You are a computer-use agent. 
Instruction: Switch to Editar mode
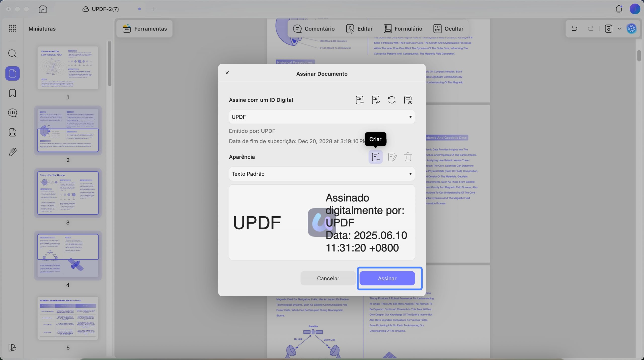359,29
